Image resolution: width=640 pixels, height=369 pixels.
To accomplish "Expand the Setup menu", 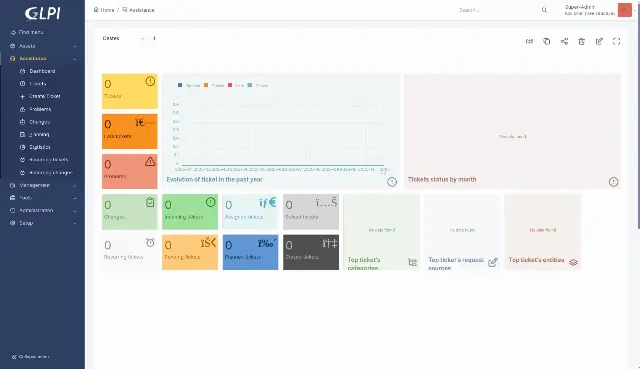I will coord(42,223).
